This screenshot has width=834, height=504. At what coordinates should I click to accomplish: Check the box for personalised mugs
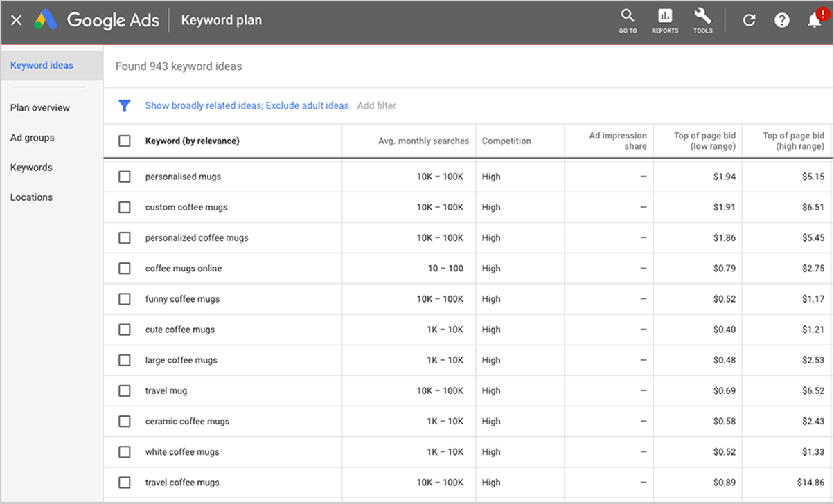coord(125,177)
